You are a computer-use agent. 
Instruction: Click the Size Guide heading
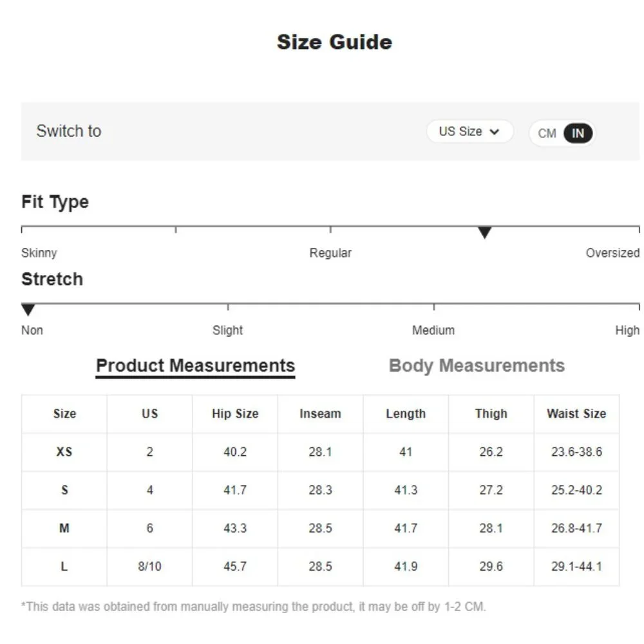click(334, 43)
